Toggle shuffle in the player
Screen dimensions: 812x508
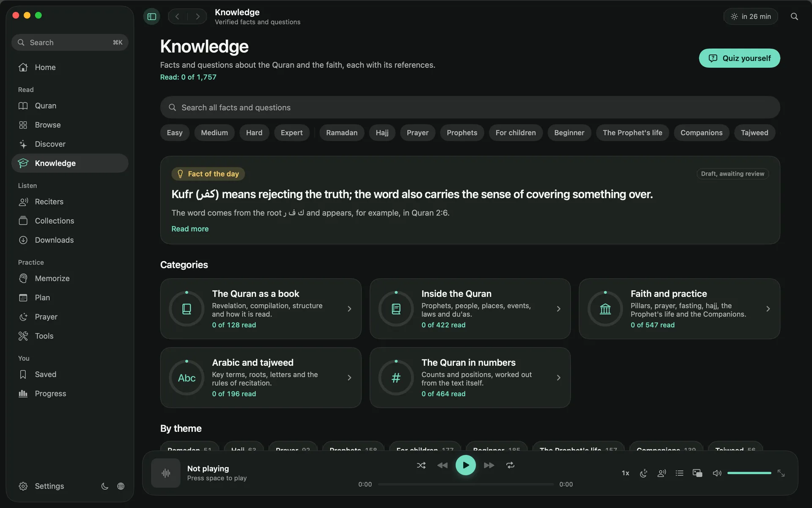click(x=421, y=465)
